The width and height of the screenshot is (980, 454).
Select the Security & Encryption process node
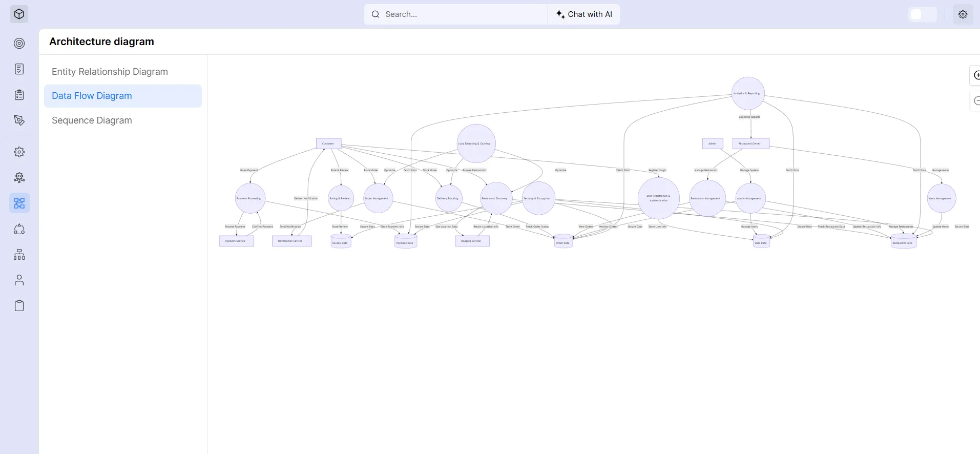coord(538,198)
